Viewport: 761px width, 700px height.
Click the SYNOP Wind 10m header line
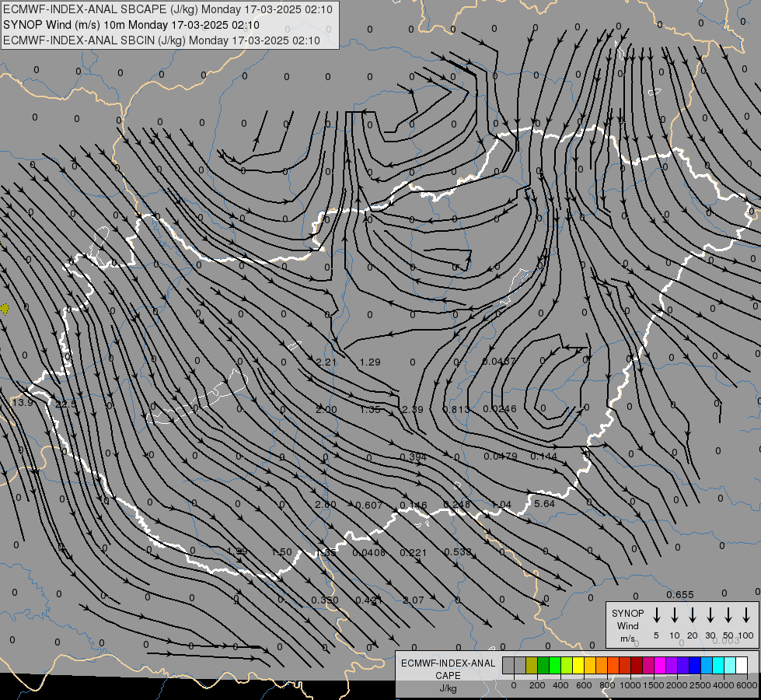pyautogui.click(x=131, y=25)
